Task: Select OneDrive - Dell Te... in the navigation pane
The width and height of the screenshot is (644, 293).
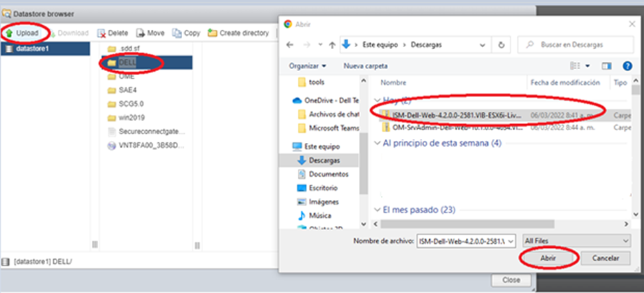Action: pyautogui.click(x=326, y=100)
